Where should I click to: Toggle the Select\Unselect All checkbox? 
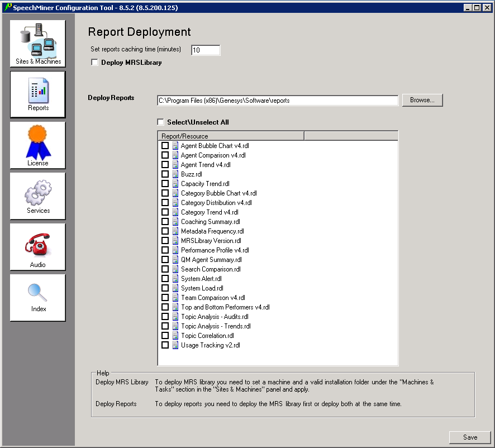pyautogui.click(x=161, y=122)
